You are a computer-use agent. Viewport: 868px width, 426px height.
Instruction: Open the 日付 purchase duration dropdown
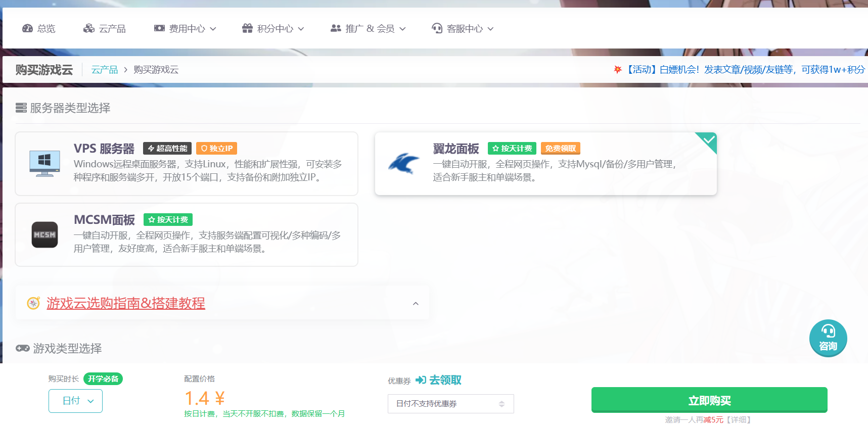tap(76, 401)
